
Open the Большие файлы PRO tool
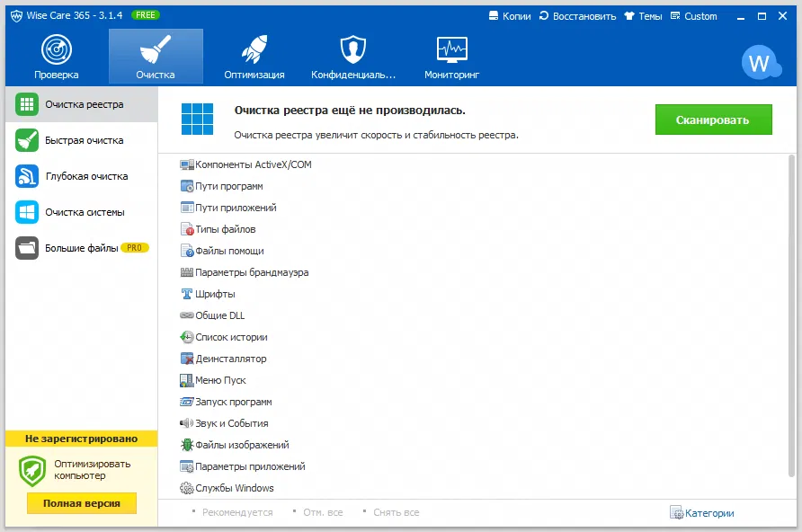[x=27, y=247]
